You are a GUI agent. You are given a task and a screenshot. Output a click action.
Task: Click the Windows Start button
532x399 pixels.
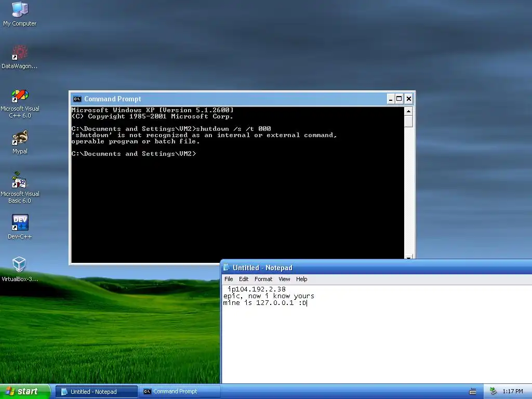click(x=25, y=392)
